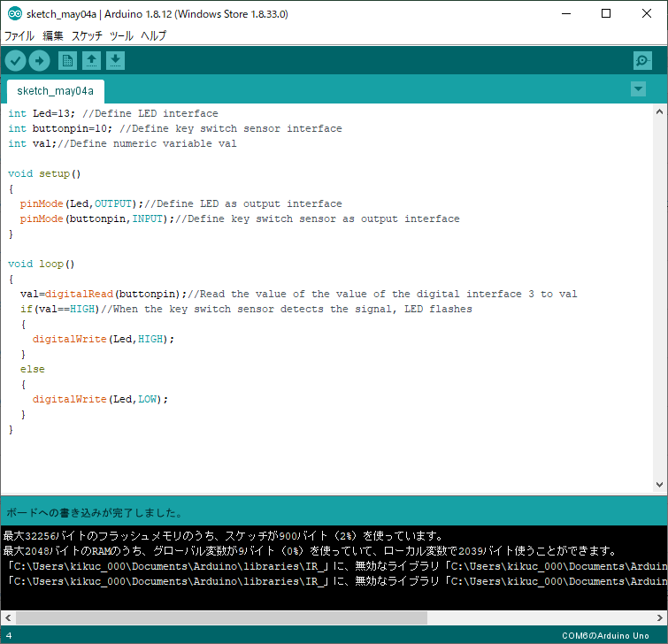668x644 pixels.
Task: Open the ファイル menu
Action: coord(19,36)
